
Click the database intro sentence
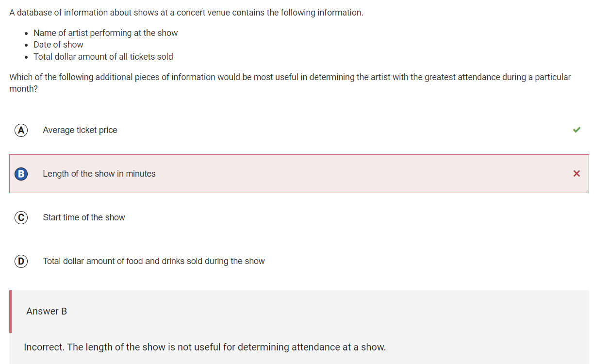186,13
